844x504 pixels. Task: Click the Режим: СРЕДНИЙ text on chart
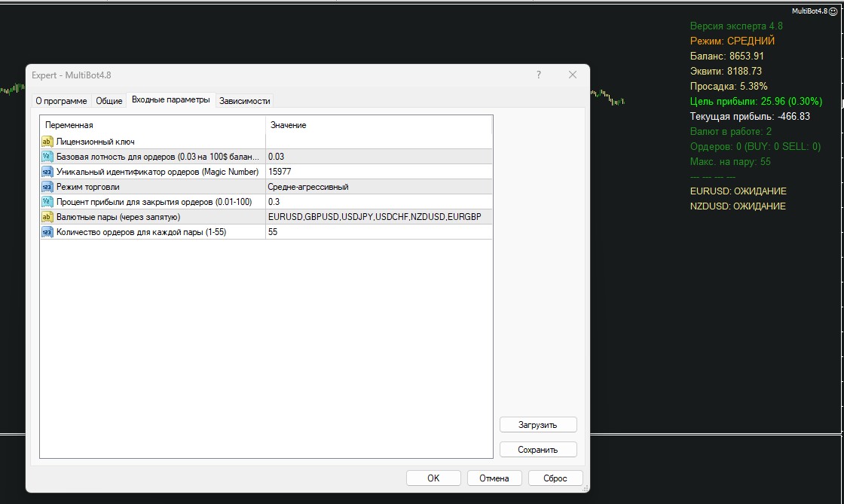click(732, 41)
